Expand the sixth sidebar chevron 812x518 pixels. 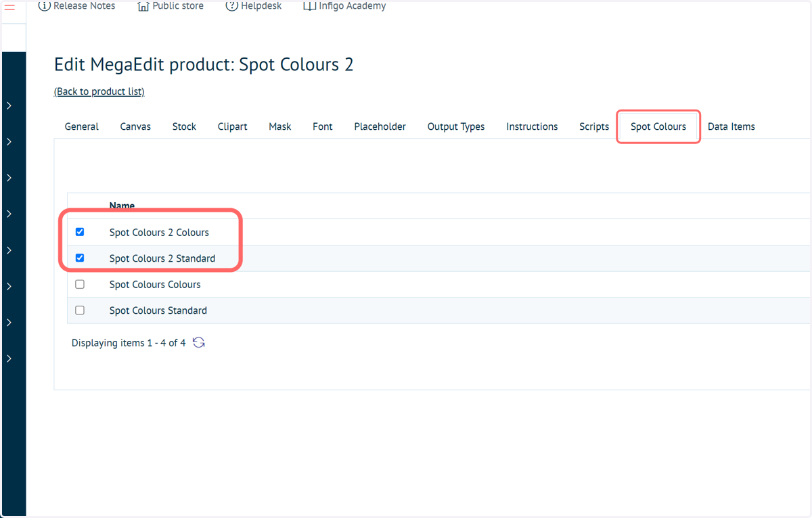[9, 286]
